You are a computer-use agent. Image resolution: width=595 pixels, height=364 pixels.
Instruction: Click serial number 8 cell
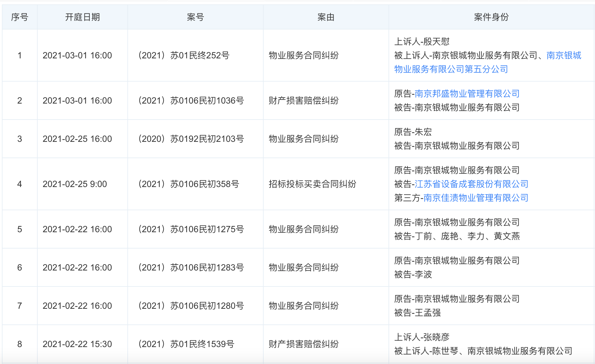[x=19, y=344]
